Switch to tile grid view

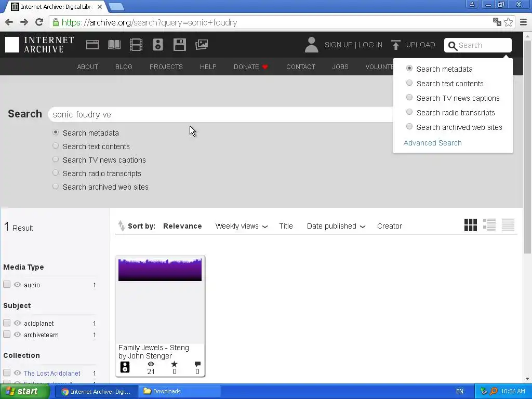[x=471, y=225]
